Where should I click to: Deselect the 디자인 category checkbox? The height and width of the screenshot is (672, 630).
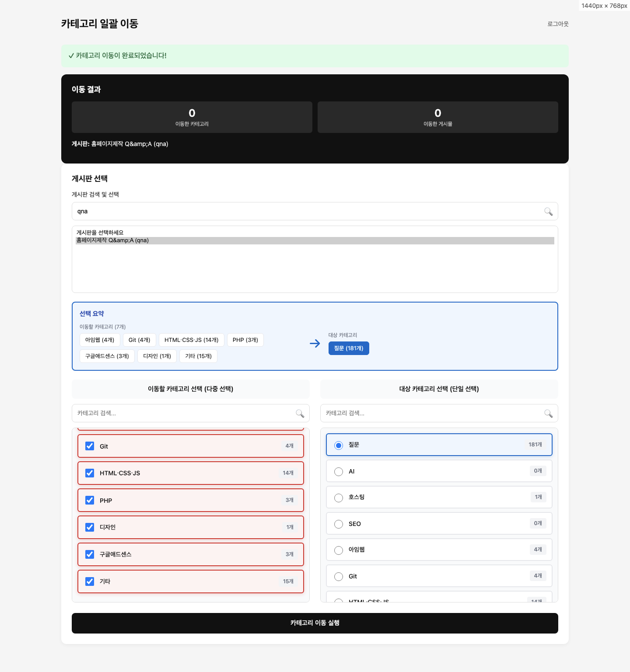coord(90,527)
